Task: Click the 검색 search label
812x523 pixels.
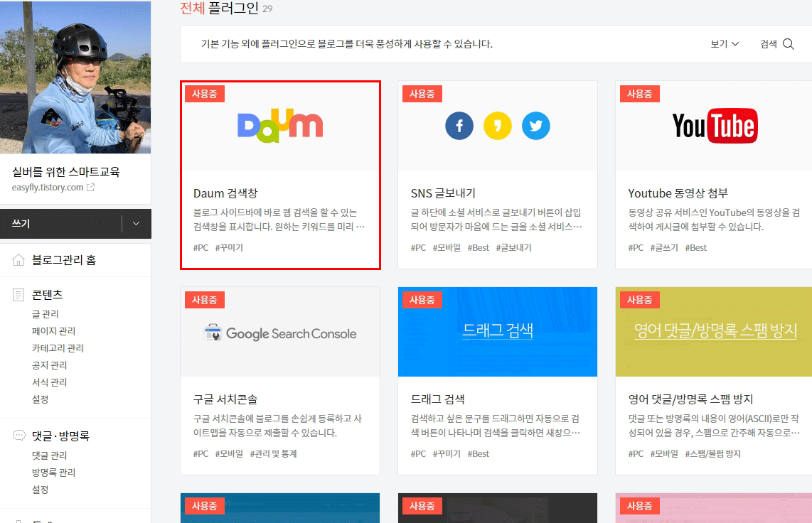Action: point(769,44)
